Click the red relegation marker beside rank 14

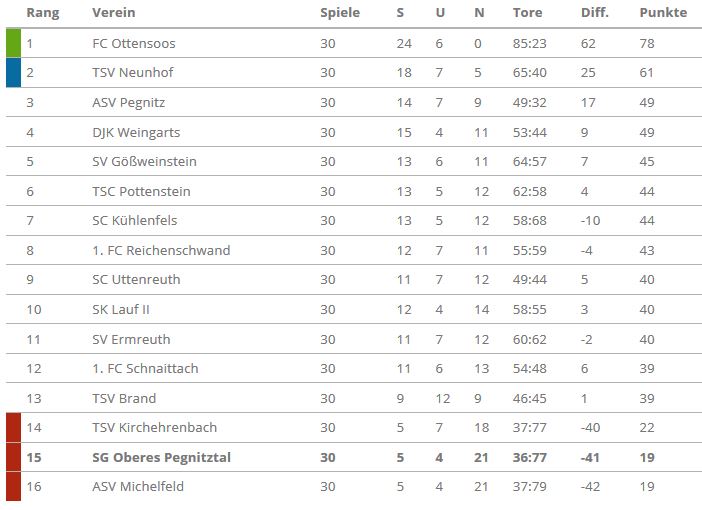[x=13, y=428]
